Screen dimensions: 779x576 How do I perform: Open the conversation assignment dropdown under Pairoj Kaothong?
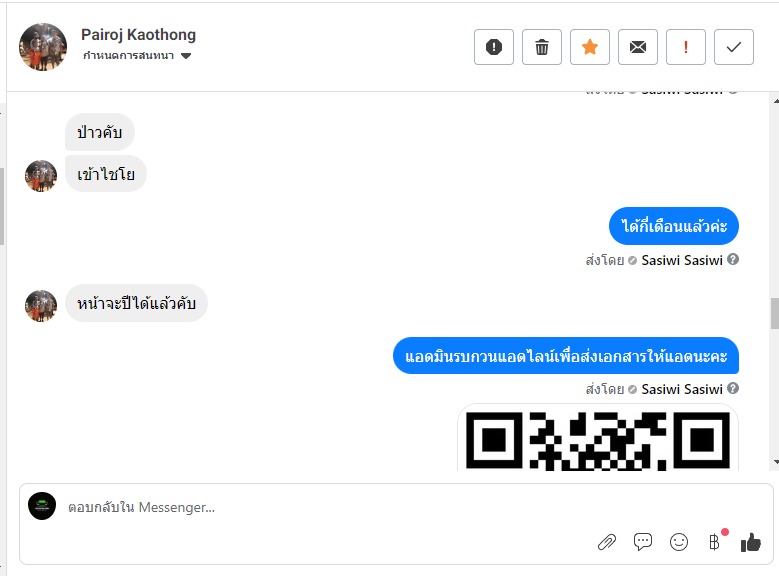click(129, 56)
